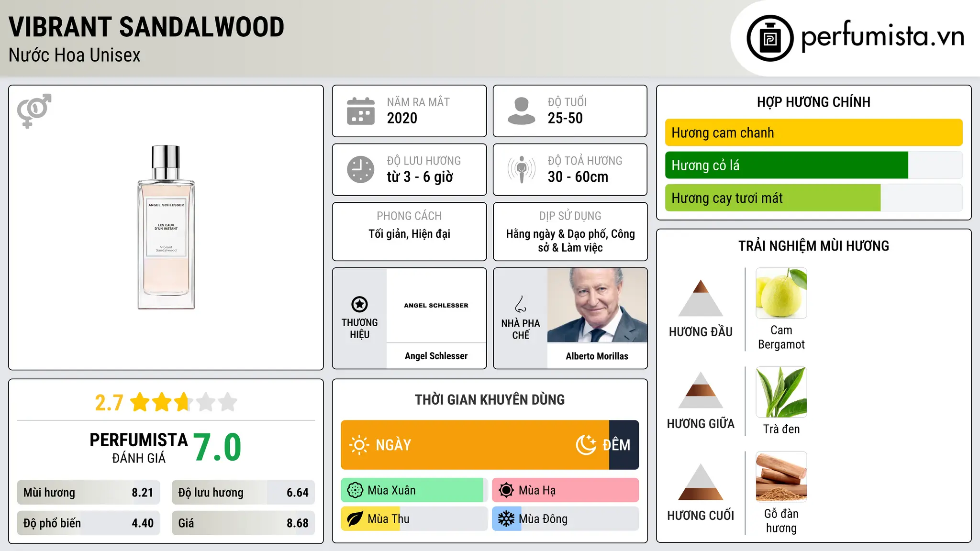Click the Angel Schlesser brand logo
980x551 pixels.
(436, 305)
